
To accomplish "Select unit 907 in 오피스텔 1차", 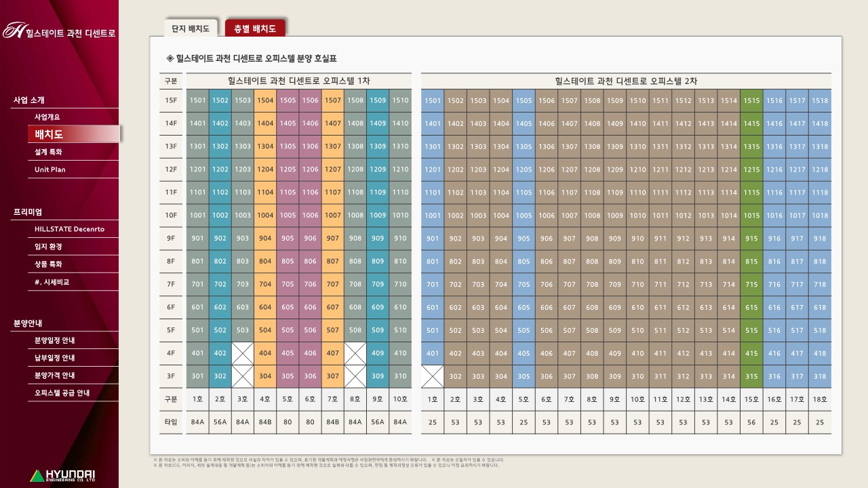I will pos(333,239).
